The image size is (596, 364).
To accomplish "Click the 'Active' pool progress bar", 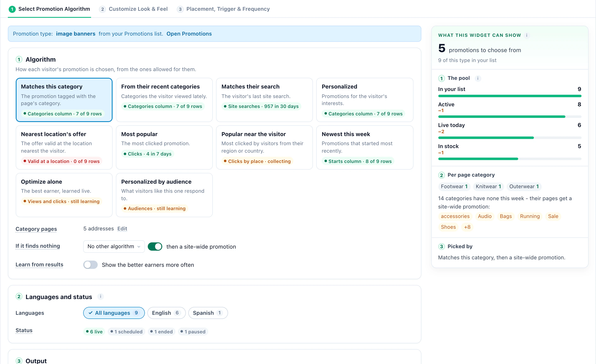I will (510, 117).
